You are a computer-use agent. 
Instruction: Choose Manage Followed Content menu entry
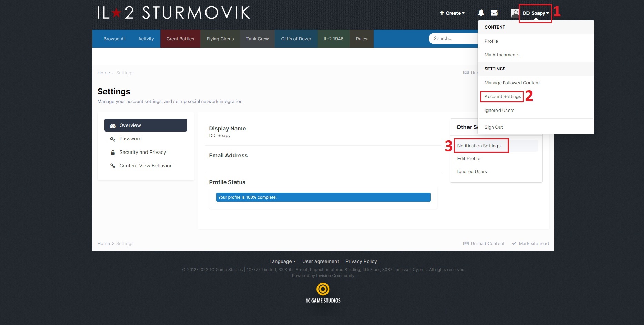pos(536,83)
